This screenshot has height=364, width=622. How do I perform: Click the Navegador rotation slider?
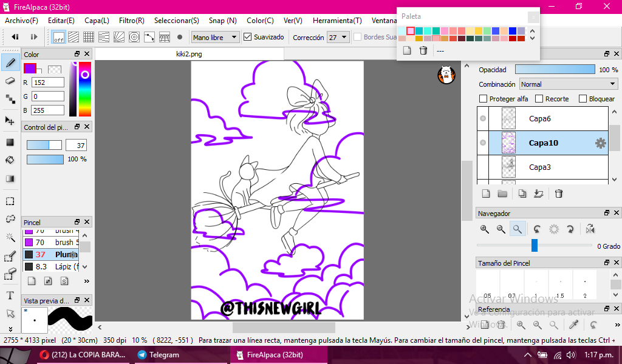[x=535, y=245]
